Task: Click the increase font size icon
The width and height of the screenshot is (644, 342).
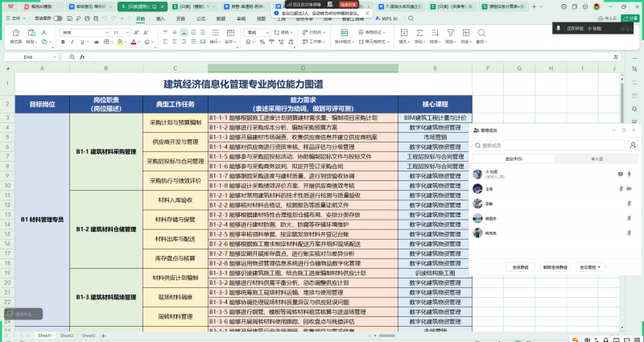Action: (137, 32)
